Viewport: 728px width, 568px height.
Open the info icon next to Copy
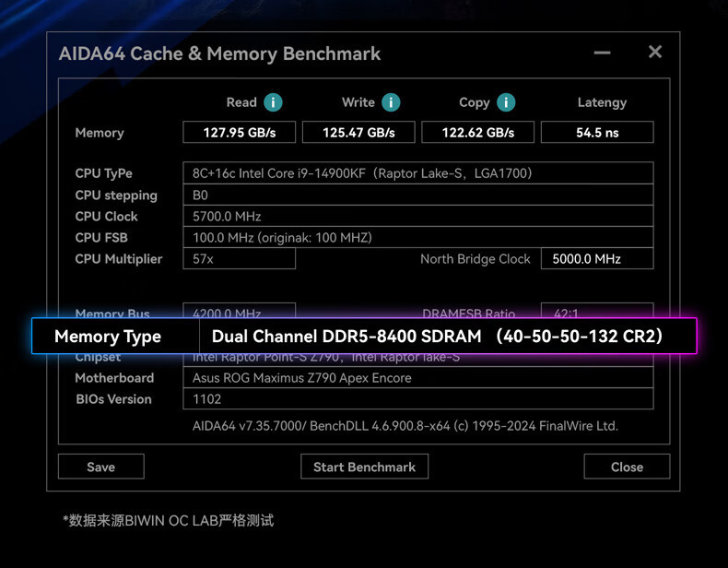tap(506, 102)
